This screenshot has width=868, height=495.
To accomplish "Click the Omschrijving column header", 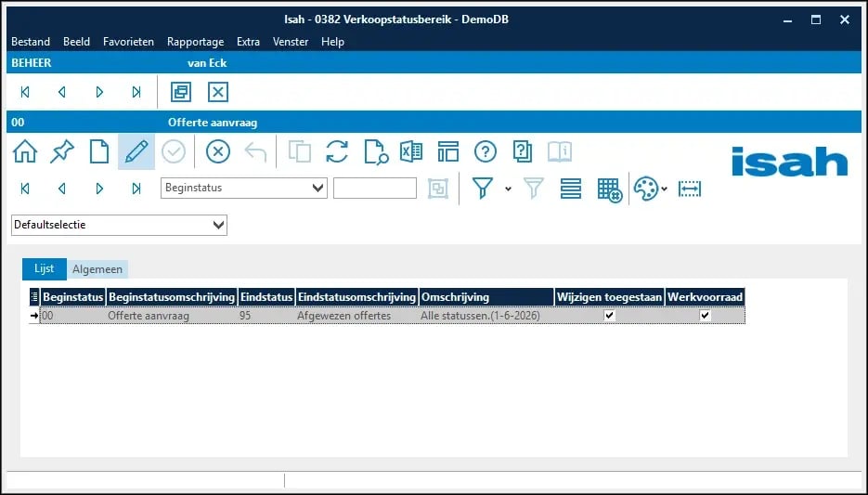I will point(486,297).
